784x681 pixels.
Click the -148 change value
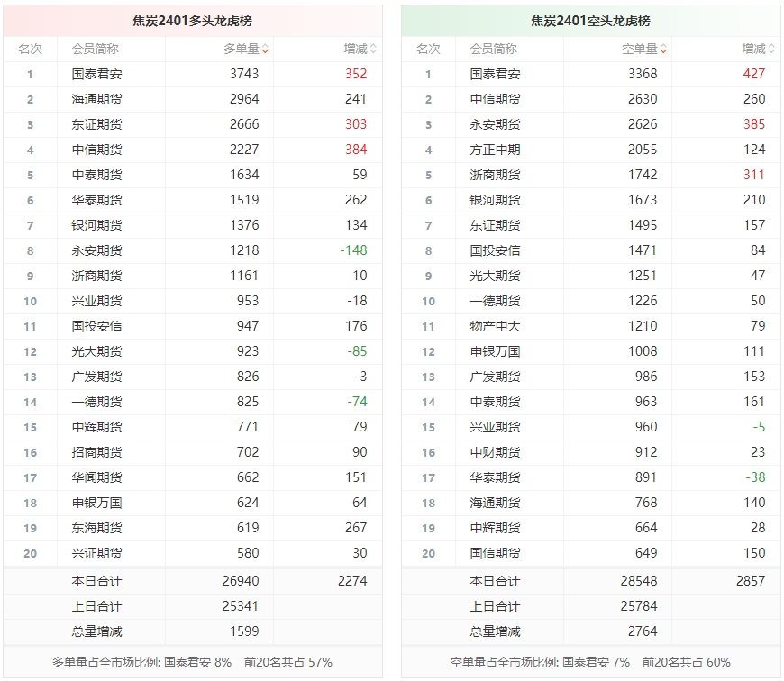pos(353,250)
